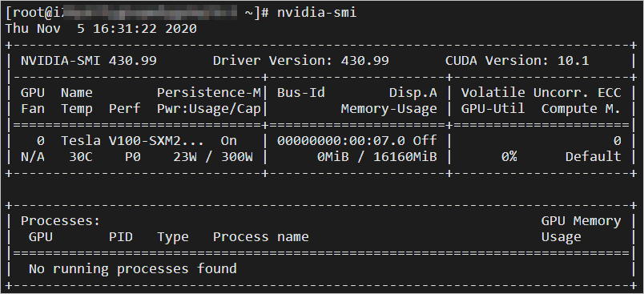Click the Process name column header
The image size is (644, 294).
pos(261,237)
